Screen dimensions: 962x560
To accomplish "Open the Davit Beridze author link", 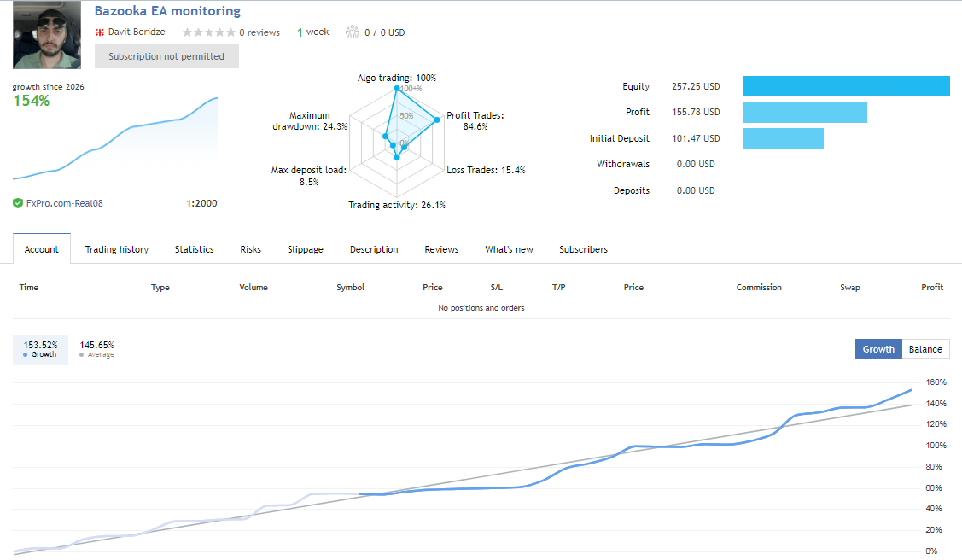I will [x=137, y=32].
